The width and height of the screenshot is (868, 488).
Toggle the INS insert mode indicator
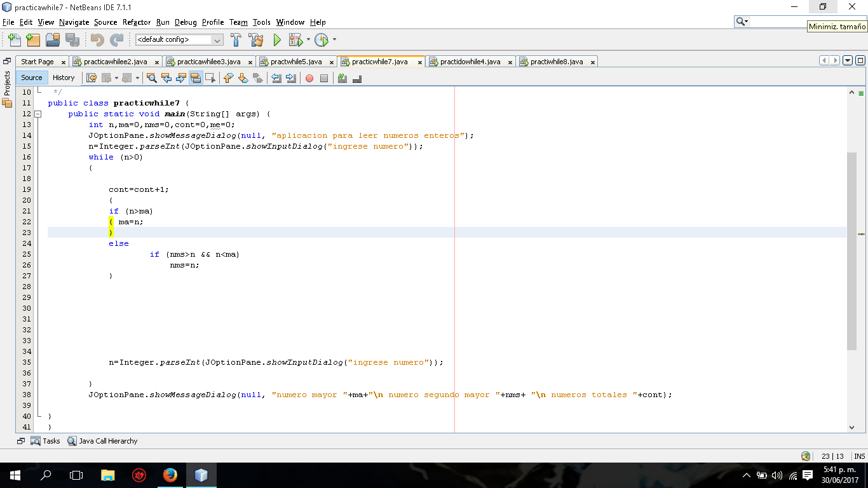tap(859, 456)
